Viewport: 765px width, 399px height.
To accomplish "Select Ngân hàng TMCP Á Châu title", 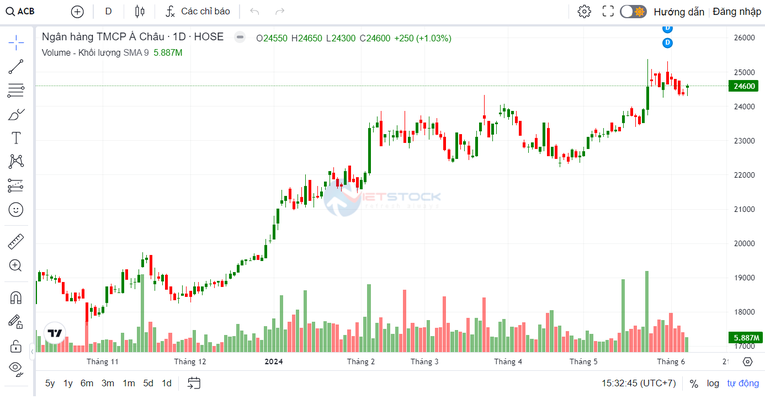I will click(133, 37).
